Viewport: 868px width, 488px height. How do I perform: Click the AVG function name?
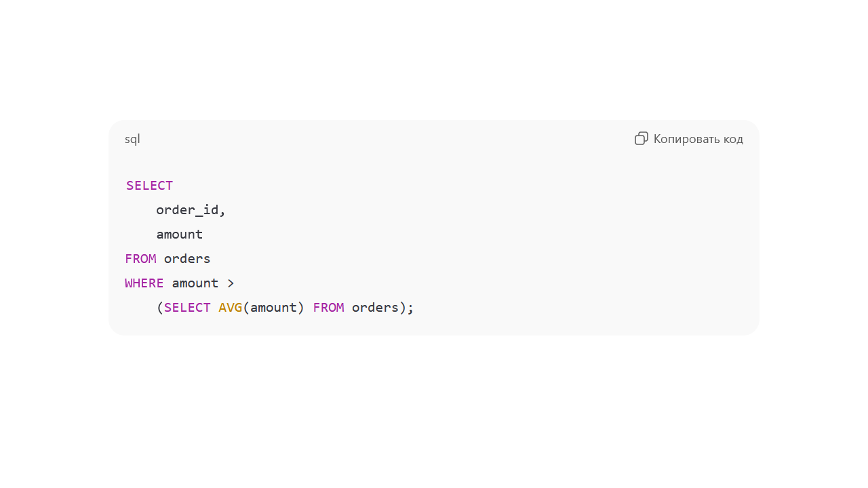click(231, 308)
